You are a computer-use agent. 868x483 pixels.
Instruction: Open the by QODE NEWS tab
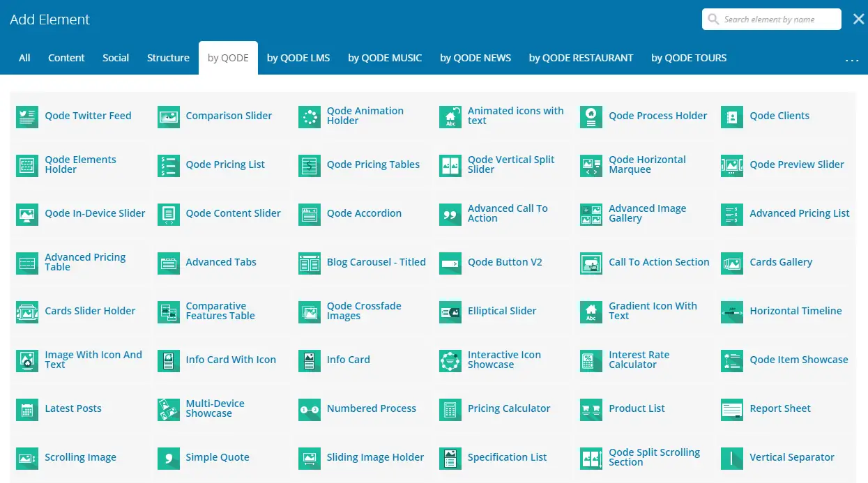click(x=475, y=58)
